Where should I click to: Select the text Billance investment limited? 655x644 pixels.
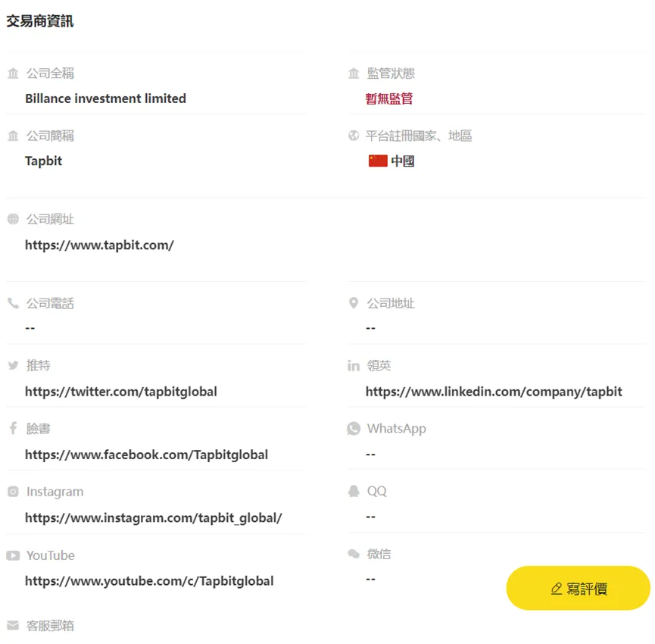coord(106,98)
